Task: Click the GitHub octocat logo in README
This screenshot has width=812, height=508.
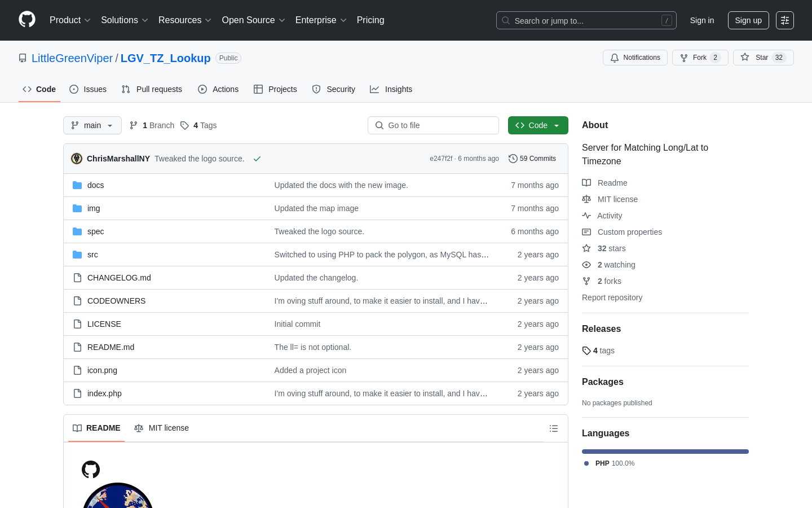Action: point(91,470)
